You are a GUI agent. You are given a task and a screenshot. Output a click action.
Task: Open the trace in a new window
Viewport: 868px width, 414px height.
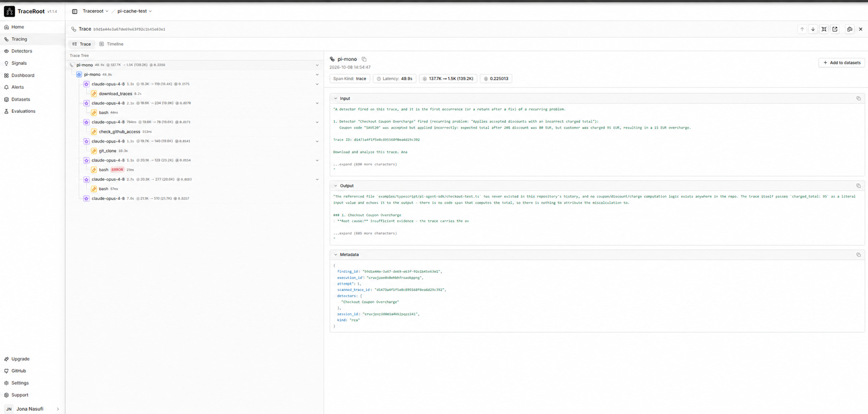(835, 29)
